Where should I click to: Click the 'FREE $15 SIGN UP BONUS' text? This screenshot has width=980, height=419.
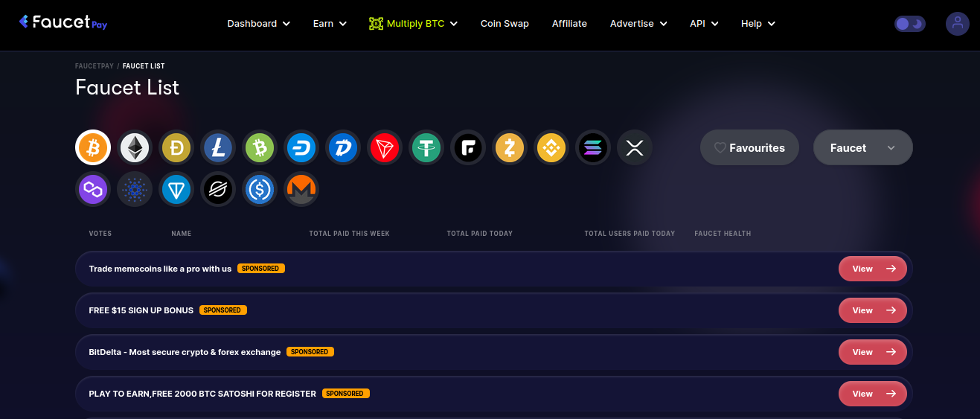coord(141,310)
